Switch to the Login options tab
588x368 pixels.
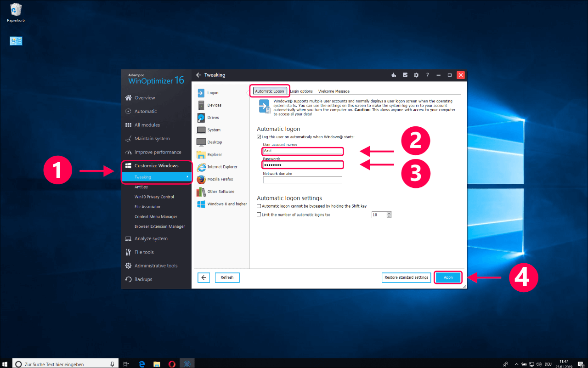point(301,91)
